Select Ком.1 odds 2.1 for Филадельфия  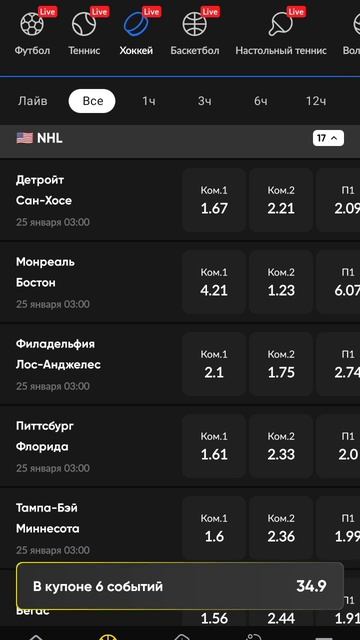[x=214, y=364]
